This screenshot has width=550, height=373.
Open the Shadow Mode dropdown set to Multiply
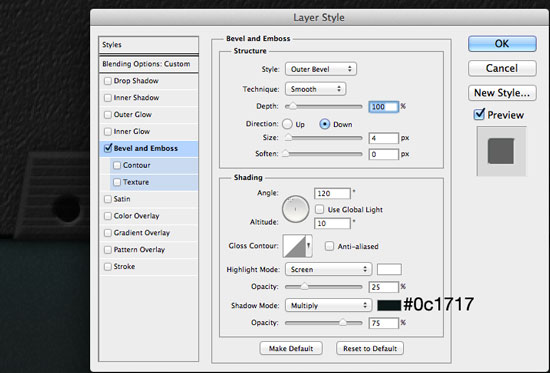point(328,306)
